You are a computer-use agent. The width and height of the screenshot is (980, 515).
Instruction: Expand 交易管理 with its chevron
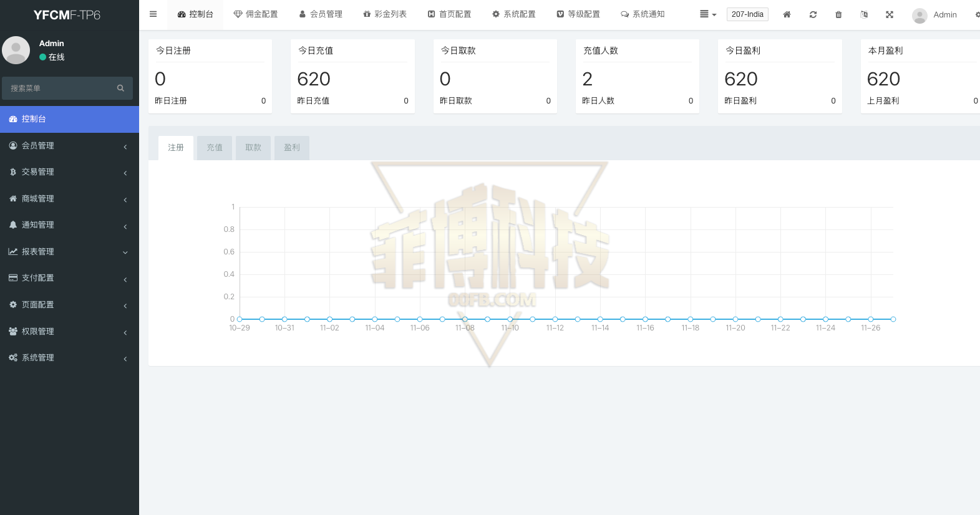click(125, 173)
